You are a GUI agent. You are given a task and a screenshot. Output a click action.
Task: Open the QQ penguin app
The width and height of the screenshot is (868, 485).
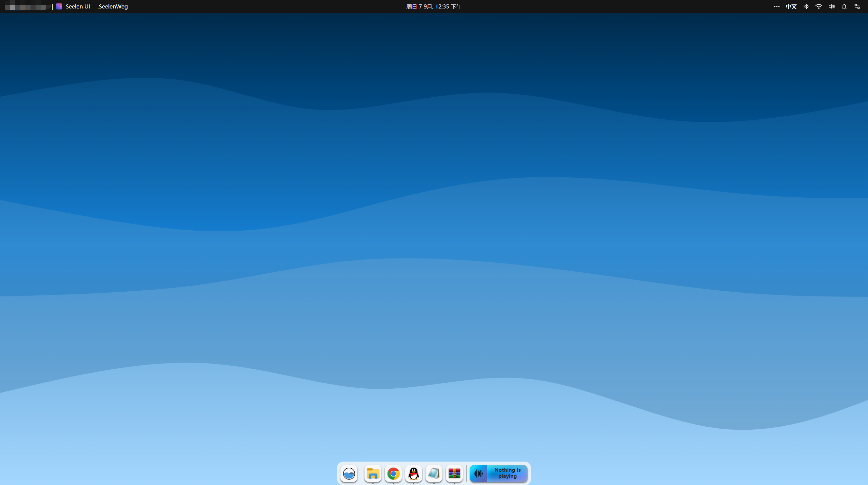click(414, 473)
